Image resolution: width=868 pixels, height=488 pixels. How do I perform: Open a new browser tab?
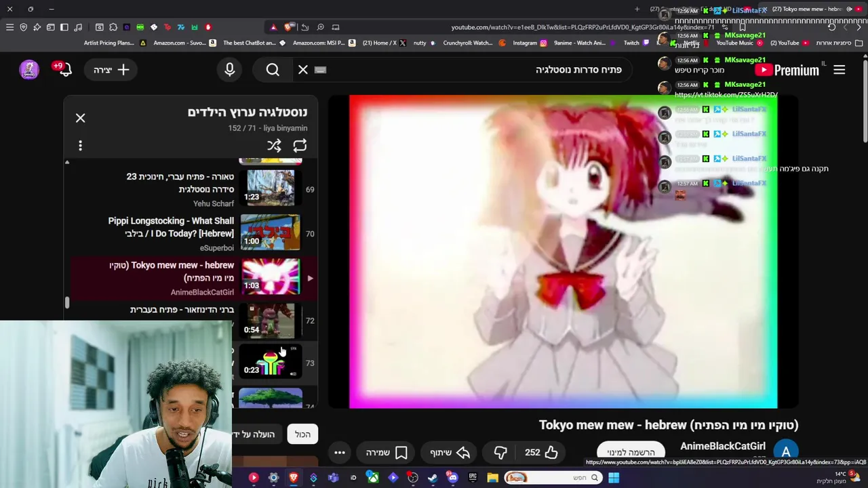coord(637,9)
